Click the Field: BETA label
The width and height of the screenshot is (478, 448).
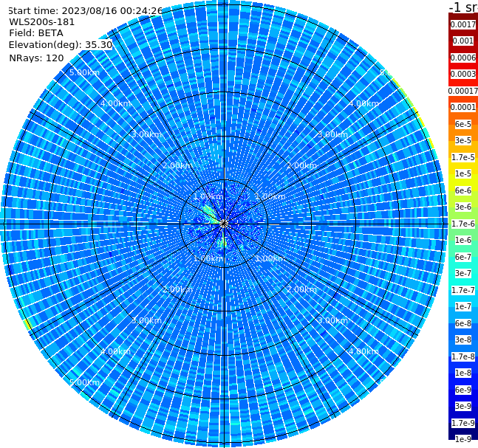pyautogui.click(x=36, y=33)
